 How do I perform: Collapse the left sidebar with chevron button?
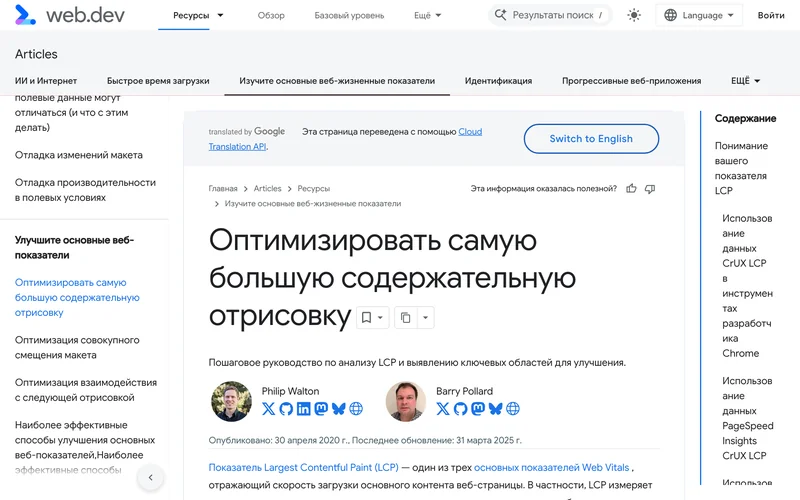point(151,478)
